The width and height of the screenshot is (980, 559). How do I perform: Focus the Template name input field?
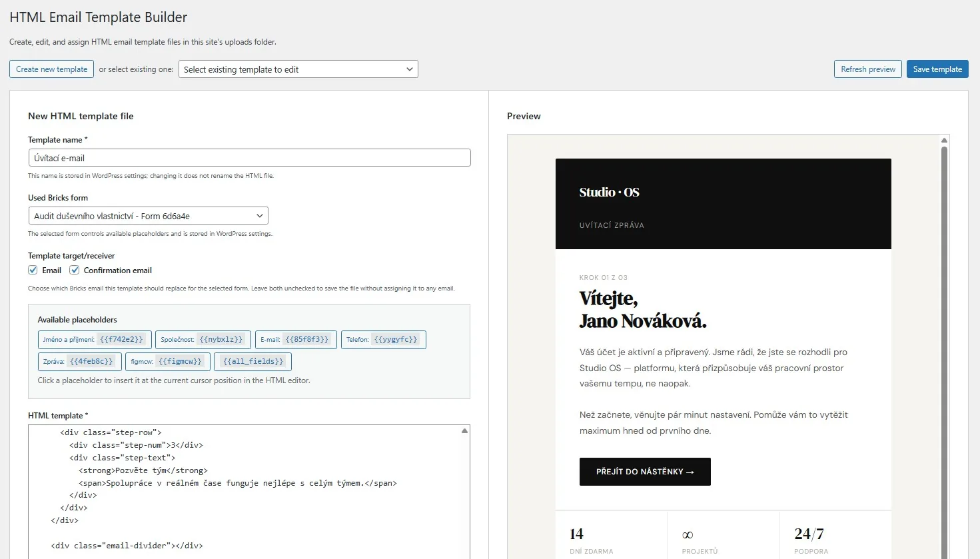[250, 158]
